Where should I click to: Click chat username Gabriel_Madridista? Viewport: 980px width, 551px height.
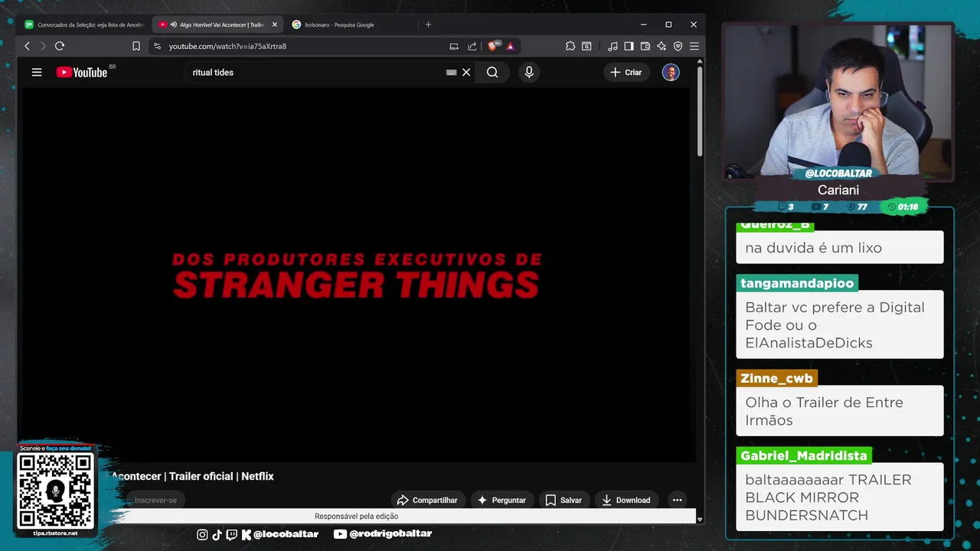(804, 455)
